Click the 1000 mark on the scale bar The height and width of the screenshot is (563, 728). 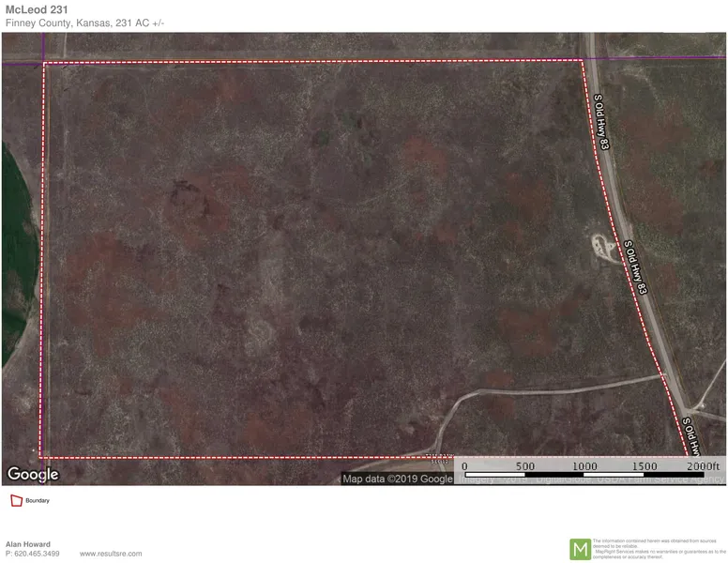click(584, 466)
